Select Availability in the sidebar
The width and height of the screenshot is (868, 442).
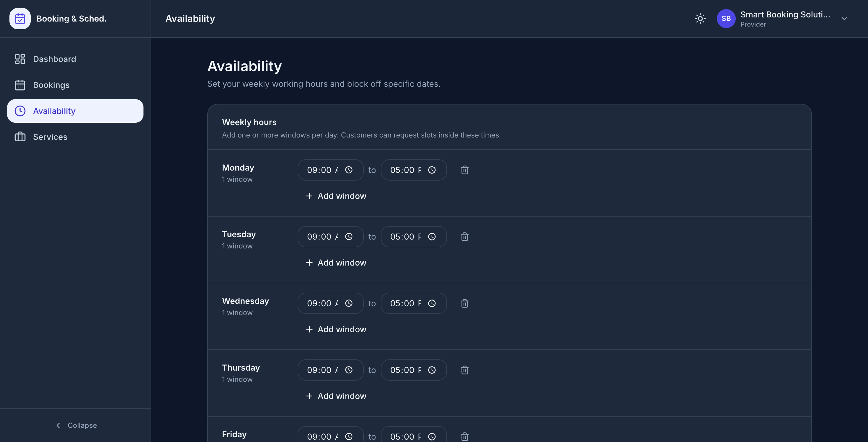point(75,111)
